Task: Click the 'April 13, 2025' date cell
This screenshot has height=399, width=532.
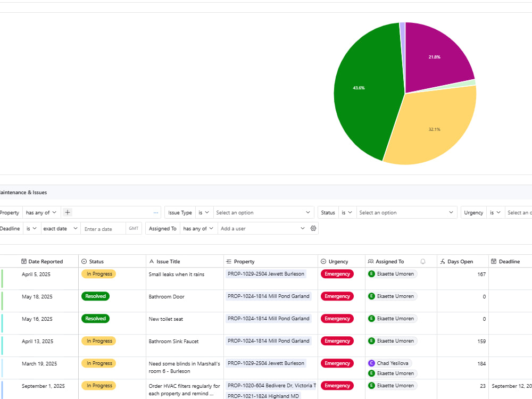Action: click(x=37, y=342)
